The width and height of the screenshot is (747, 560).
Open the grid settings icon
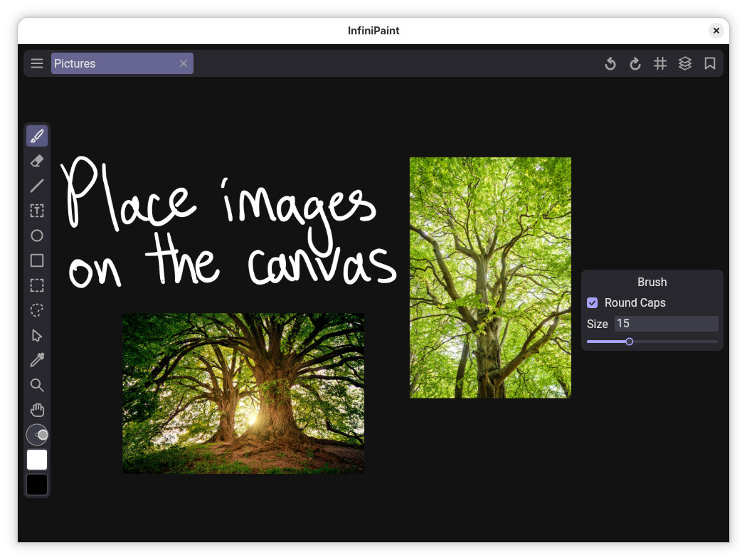(659, 63)
